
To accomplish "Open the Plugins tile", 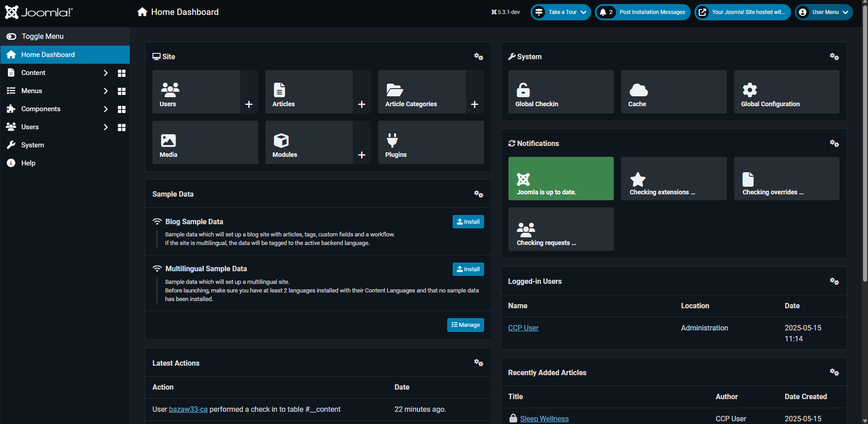I will point(431,142).
